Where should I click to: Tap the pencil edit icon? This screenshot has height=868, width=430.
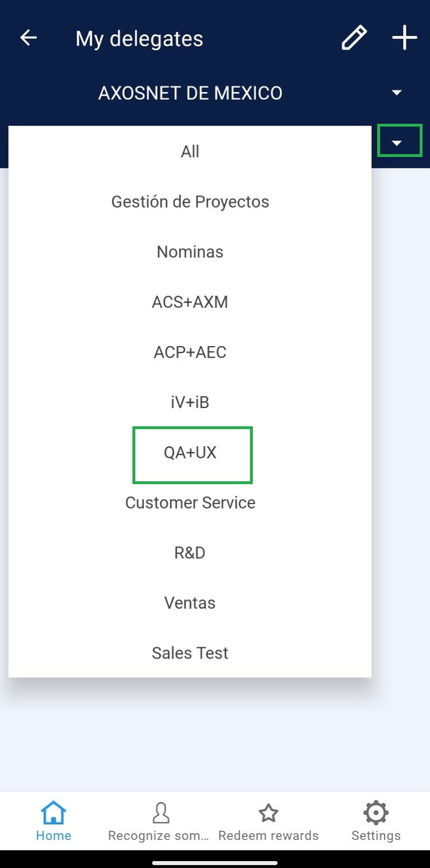click(x=354, y=38)
